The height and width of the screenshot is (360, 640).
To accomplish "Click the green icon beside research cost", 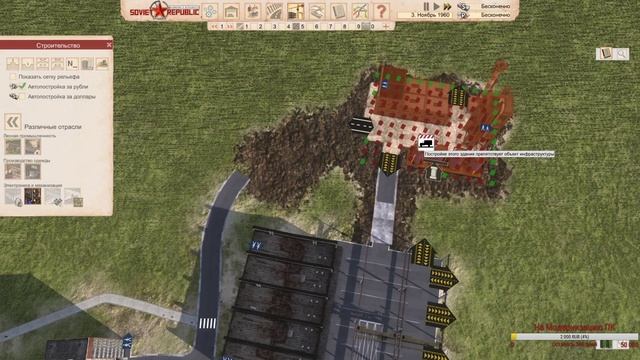I will click(606, 345).
